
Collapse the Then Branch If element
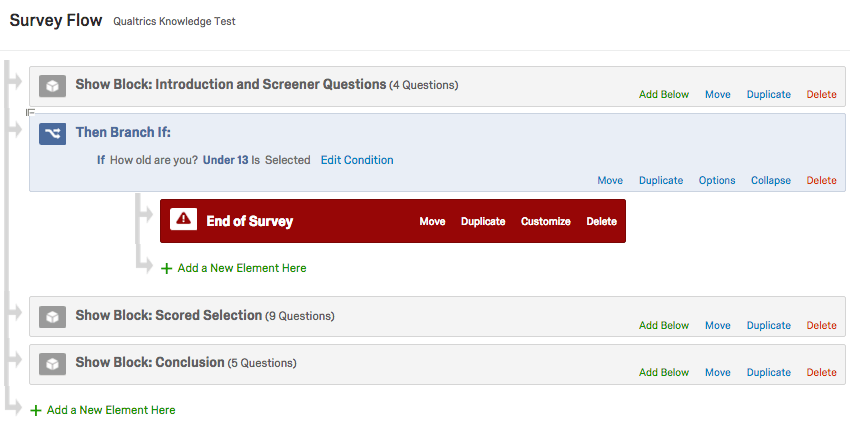[x=771, y=181]
